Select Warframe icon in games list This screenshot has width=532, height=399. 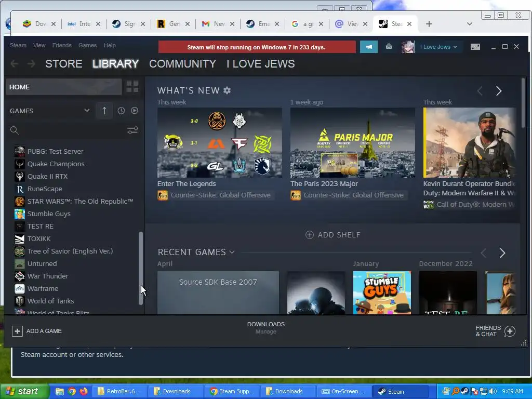tap(20, 288)
